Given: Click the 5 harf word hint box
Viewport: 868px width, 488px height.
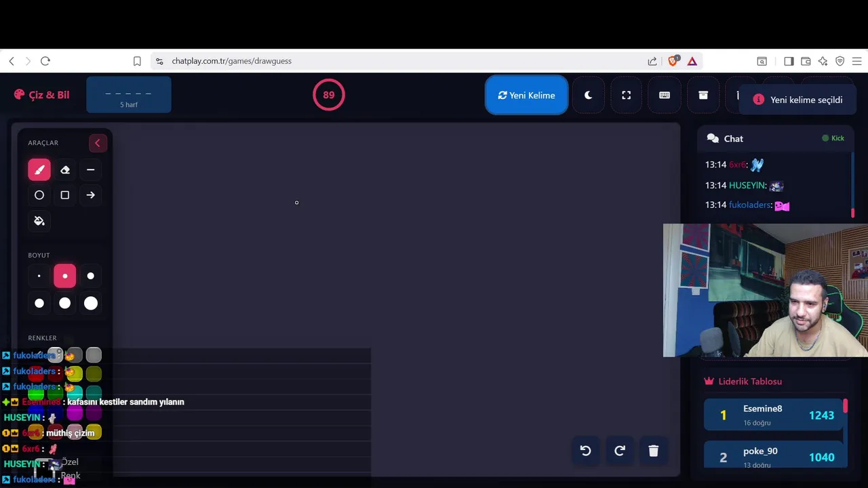Looking at the screenshot, I should click(x=129, y=95).
